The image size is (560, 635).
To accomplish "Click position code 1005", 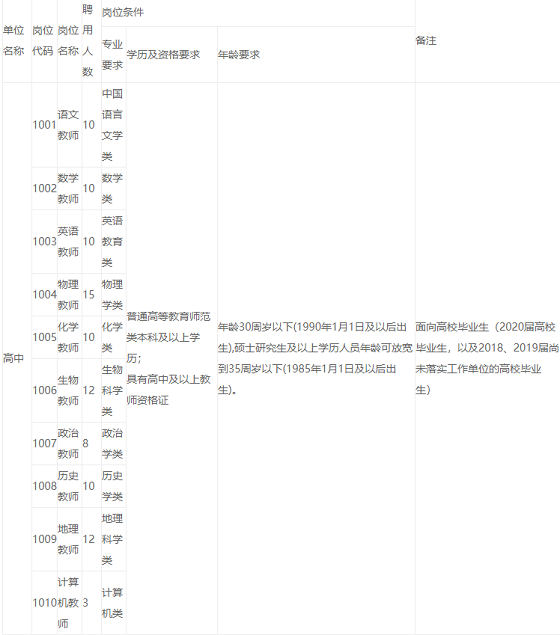I will [44, 337].
